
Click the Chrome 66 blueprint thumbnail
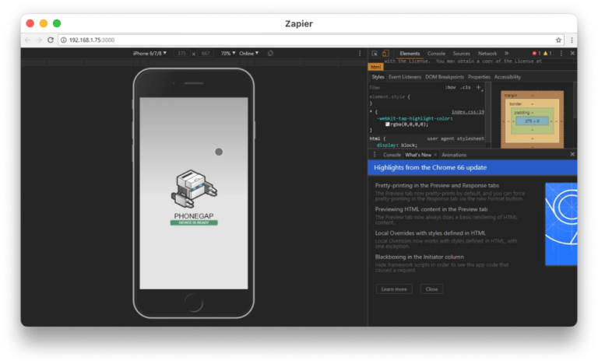pyautogui.click(x=561, y=224)
